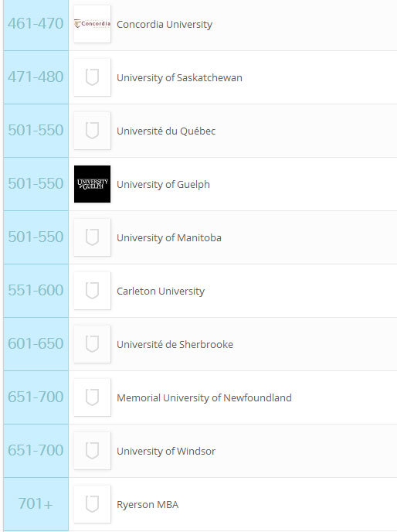Viewport: 397px width, 532px height.
Task: Click the 461-470 rank cell
Action: tap(36, 24)
